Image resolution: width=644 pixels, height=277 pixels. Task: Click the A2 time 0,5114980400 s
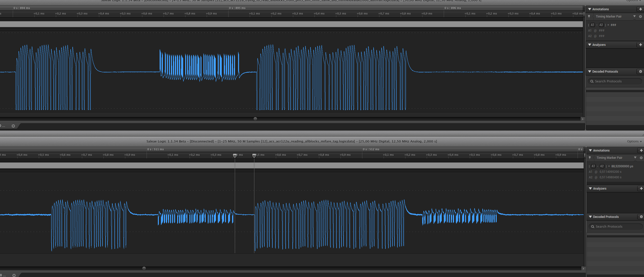click(x=610, y=177)
